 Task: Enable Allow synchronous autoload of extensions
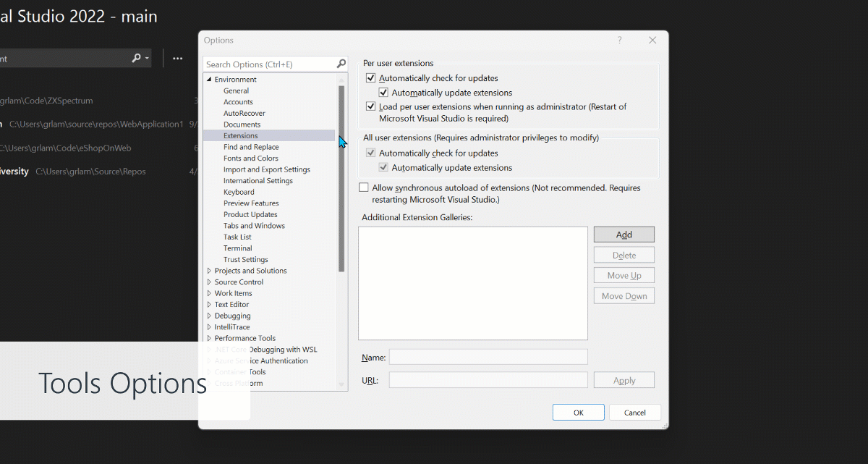click(364, 188)
